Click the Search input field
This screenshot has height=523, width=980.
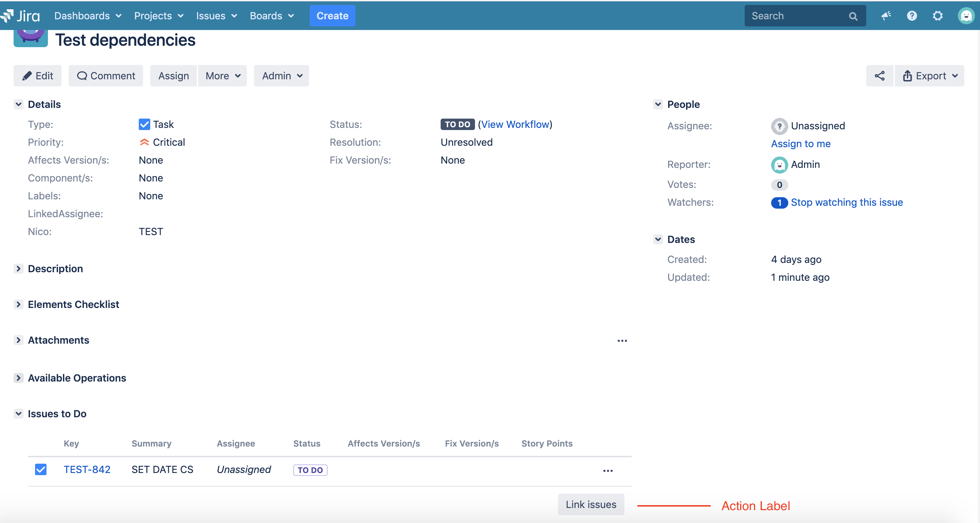point(795,16)
